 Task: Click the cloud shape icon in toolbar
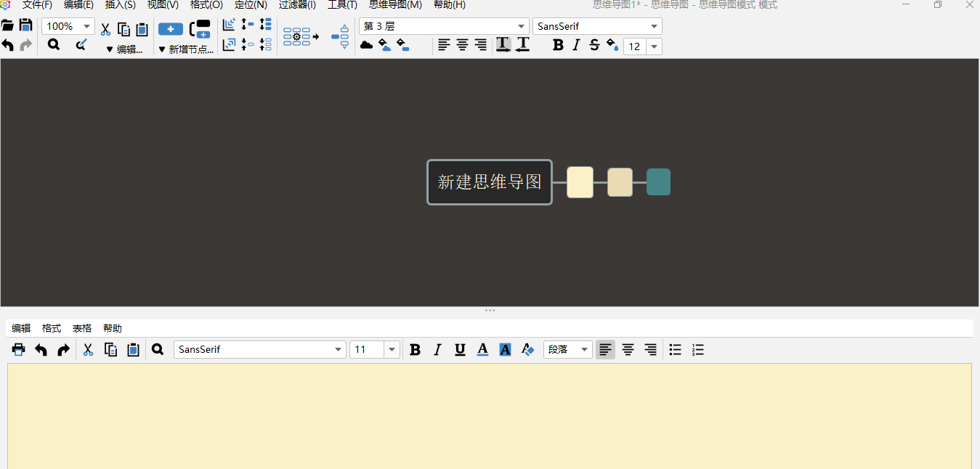367,46
